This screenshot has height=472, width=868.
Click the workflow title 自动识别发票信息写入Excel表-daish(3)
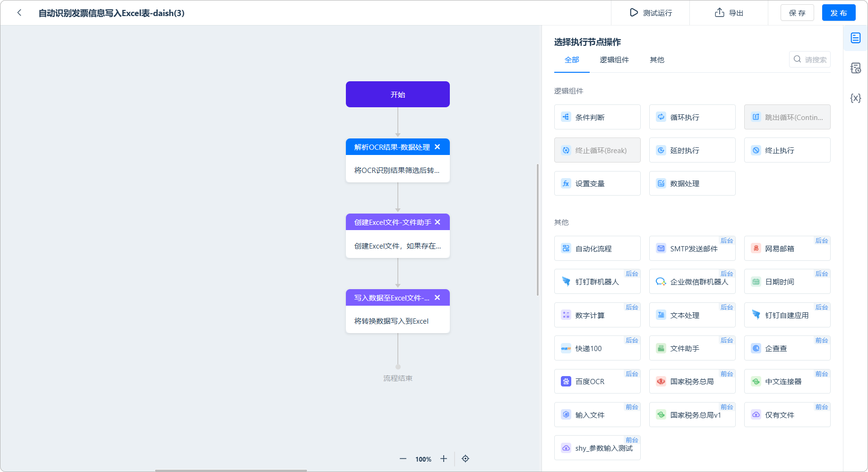coord(112,13)
